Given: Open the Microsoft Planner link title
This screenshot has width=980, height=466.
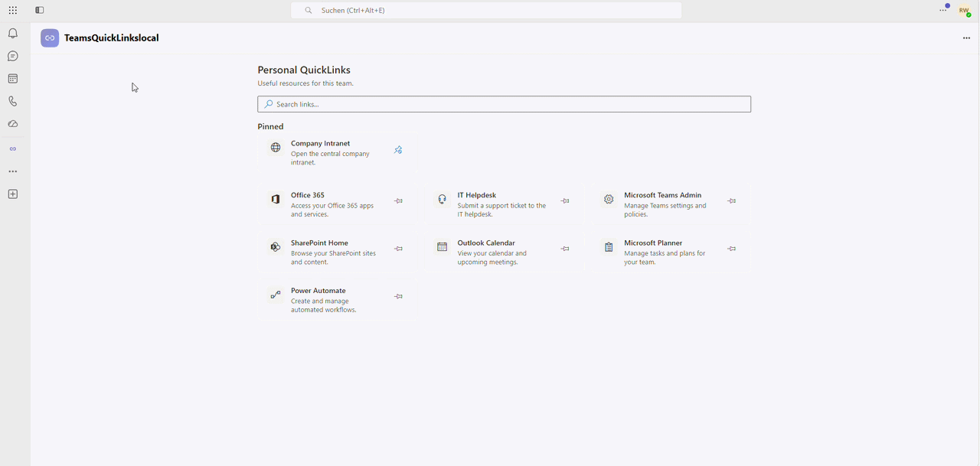Looking at the screenshot, I should pos(653,243).
